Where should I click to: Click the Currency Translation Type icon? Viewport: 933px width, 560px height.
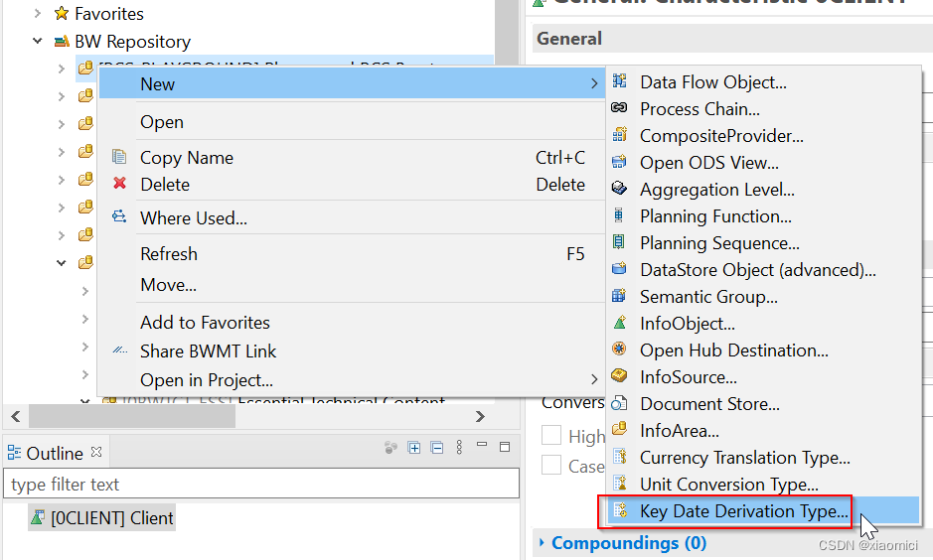620,456
